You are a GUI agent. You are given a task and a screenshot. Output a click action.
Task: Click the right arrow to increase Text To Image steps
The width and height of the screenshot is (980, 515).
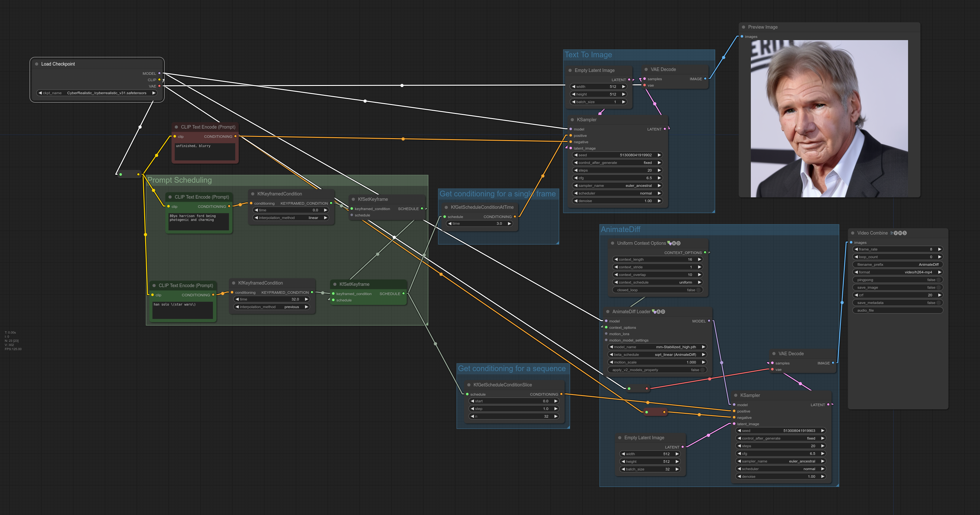[659, 170]
